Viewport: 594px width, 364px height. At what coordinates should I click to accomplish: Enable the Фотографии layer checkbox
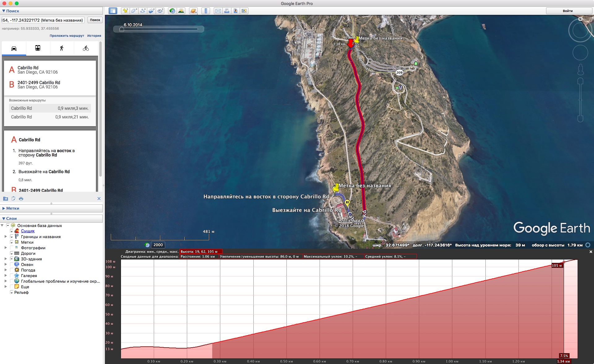[x=12, y=248]
